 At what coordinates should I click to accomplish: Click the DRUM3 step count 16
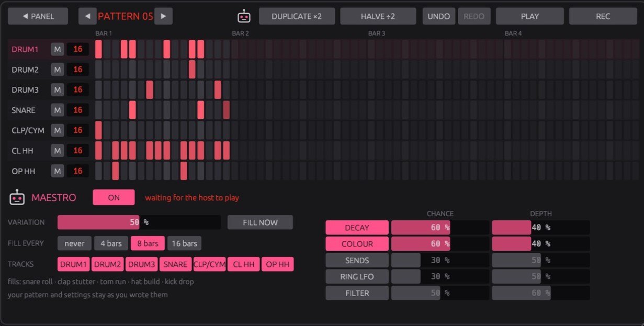(78, 90)
